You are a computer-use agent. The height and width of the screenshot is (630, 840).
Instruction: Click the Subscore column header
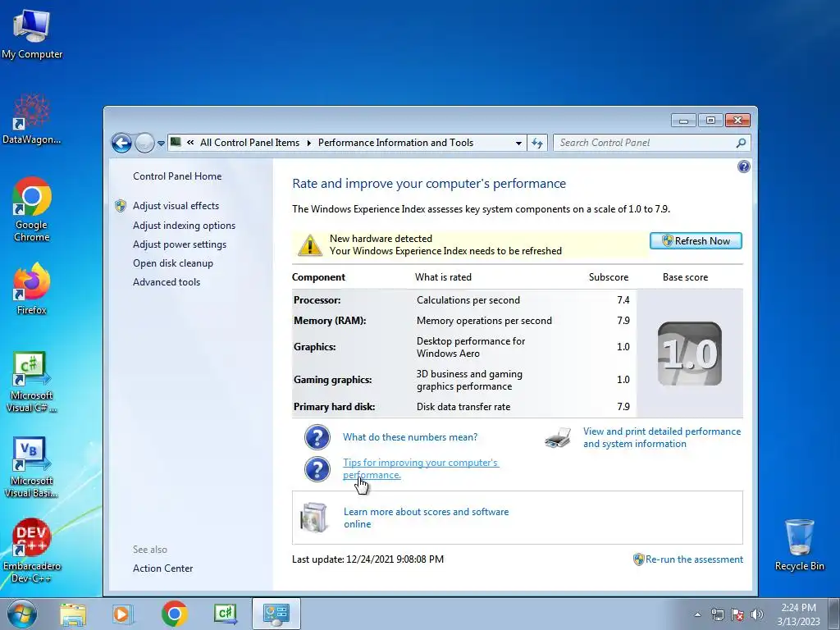coord(608,277)
